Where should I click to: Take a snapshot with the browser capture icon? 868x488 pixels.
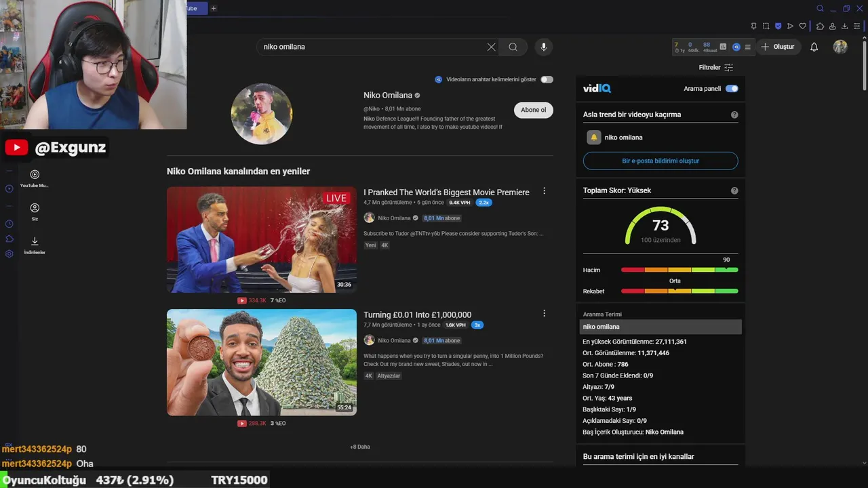[x=766, y=26]
